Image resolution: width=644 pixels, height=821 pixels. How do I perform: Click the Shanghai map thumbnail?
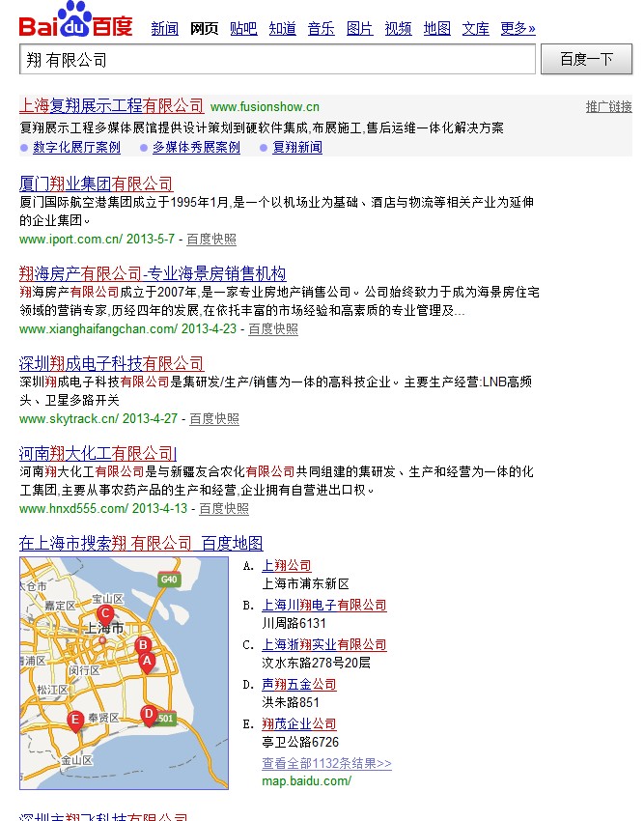[125, 673]
